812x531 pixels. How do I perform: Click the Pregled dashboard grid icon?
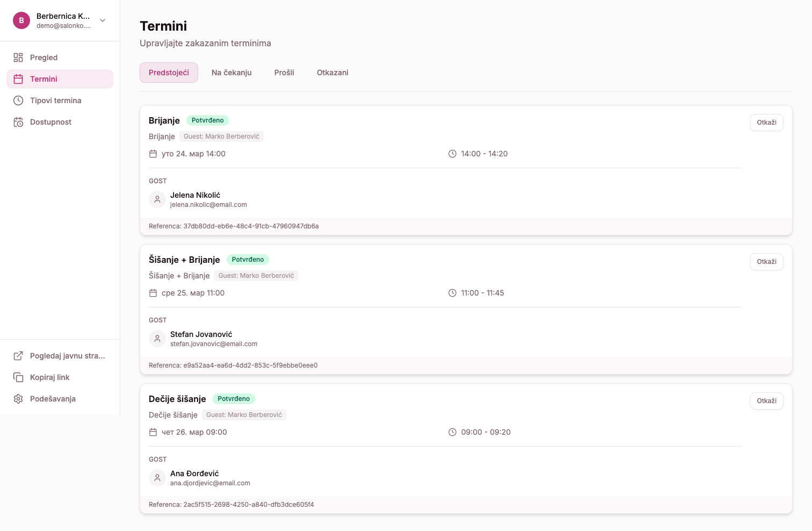tap(18, 58)
